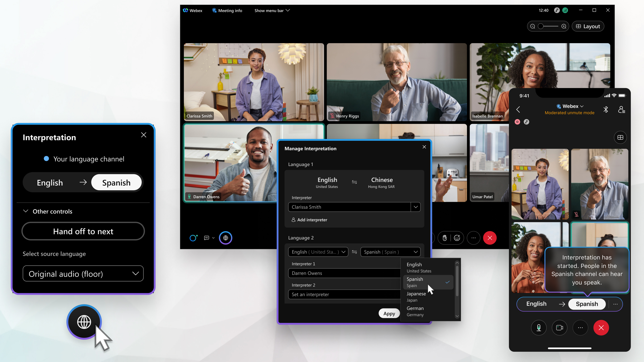The width and height of the screenshot is (644, 362).
Task: Select Original audio floor source dropdown
Action: coord(83,274)
